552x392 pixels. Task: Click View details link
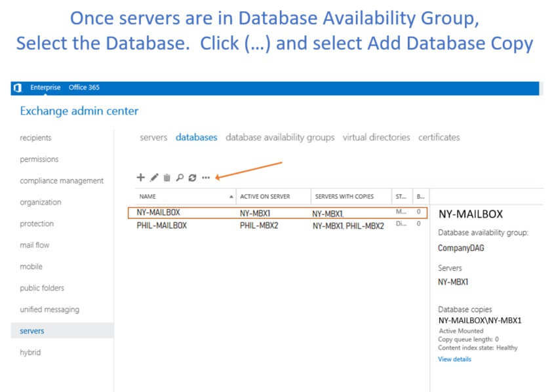point(454,359)
